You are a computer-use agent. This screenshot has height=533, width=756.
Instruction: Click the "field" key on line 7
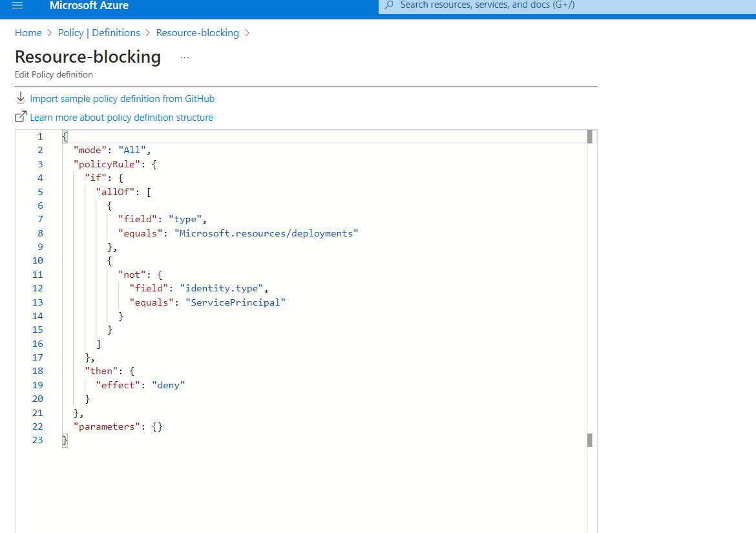[x=138, y=219]
